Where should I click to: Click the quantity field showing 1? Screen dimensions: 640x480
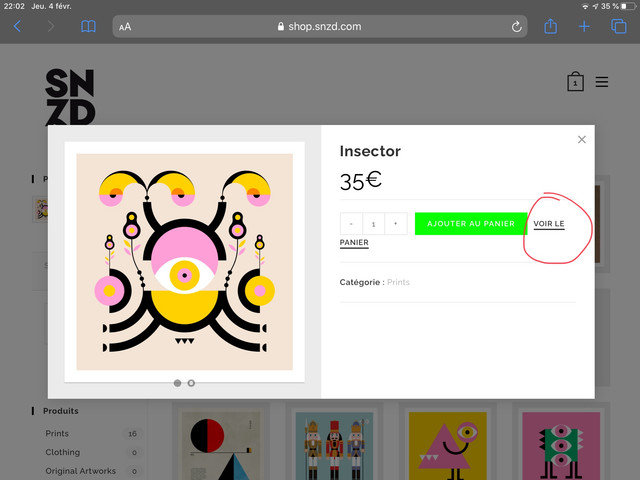(373, 224)
